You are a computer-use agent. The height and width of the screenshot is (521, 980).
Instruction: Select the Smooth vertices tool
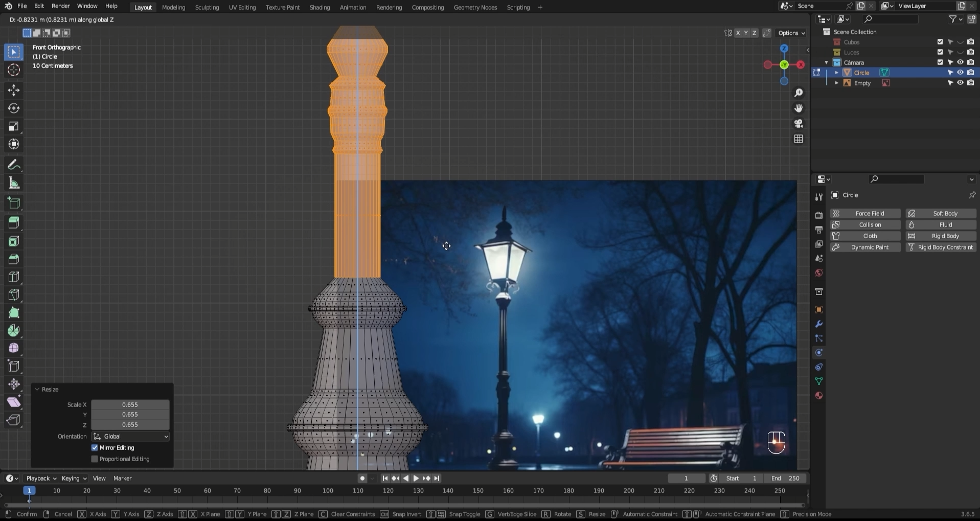click(14, 348)
